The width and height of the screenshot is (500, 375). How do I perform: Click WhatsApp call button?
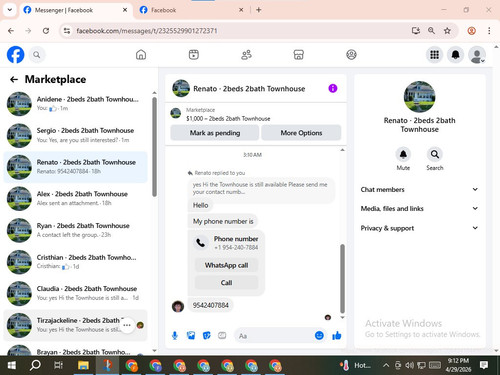(x=226, y=265)
